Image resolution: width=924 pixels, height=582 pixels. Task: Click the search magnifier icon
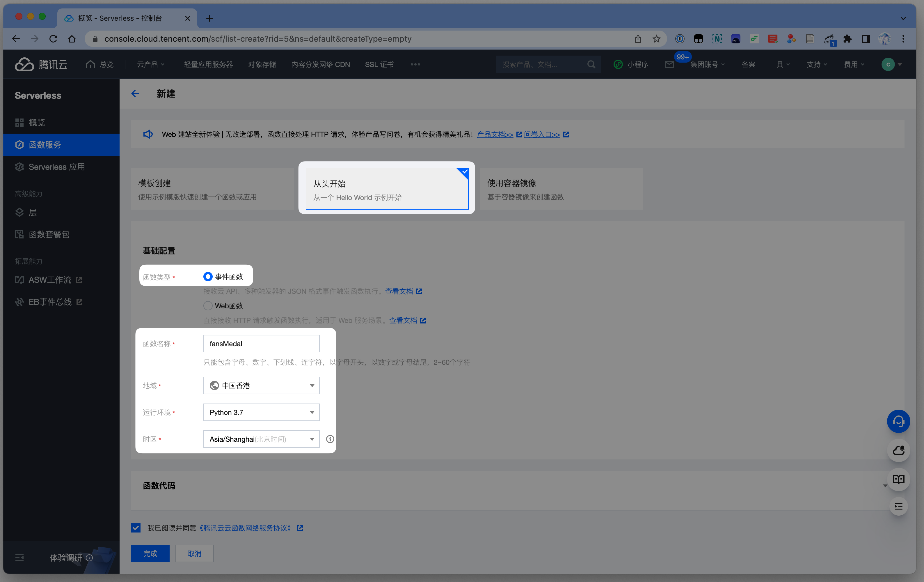[591, 65]
